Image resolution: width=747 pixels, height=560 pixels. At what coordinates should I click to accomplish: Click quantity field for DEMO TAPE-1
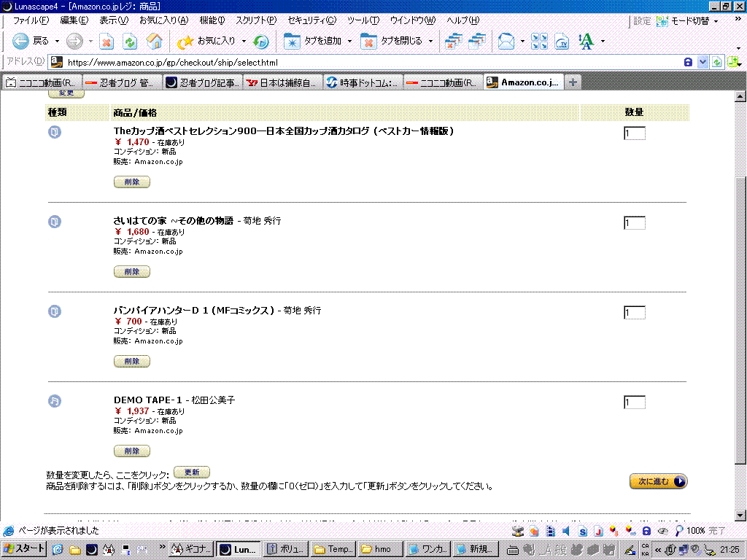(x=635, y=402)
